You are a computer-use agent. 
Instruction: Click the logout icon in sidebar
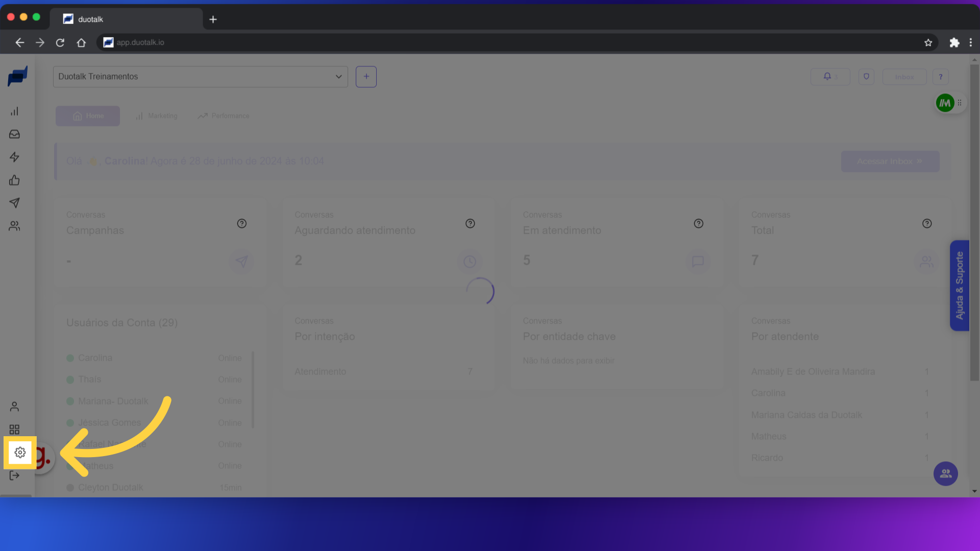pyautogui.click(x=14, y=475)
